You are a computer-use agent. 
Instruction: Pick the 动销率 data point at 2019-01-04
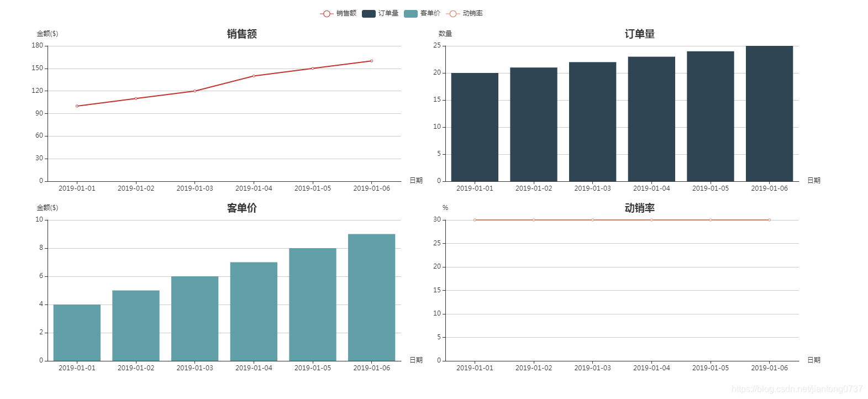[651, 220]
